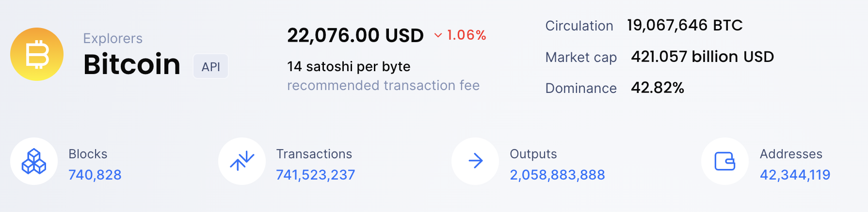Click the Addresses label
This screenshot has height=212, width=868.
click(x=791, y=154)
